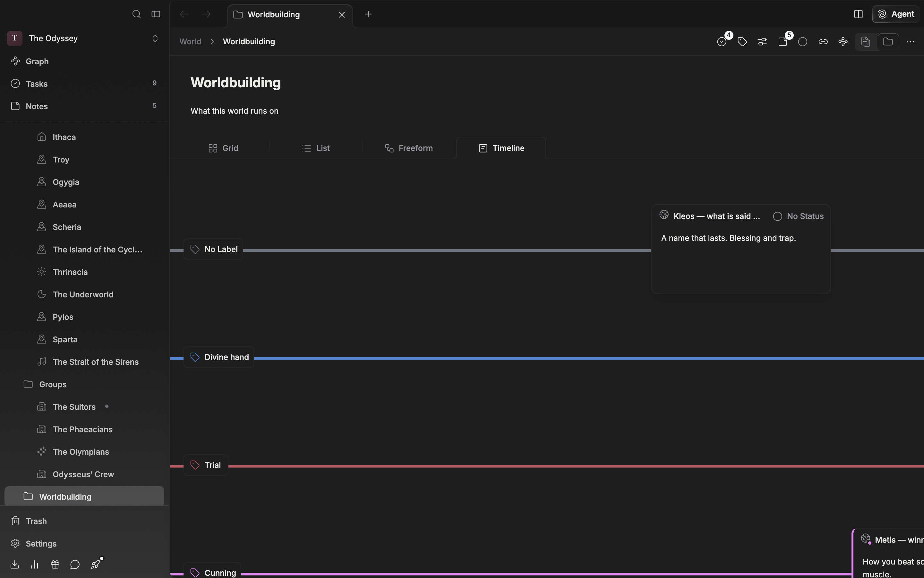The width and height of the screenshot is (924, 578).
Task: Open the Kleos card title
Action: (x=717, y=216)
